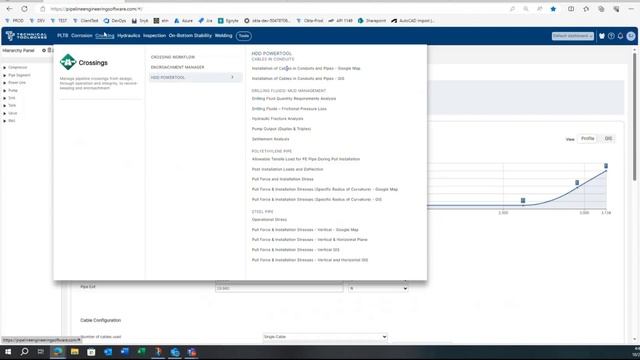Open File Explorer from taskbar
The height and width of the screenshot is (360, 640).
74,352
